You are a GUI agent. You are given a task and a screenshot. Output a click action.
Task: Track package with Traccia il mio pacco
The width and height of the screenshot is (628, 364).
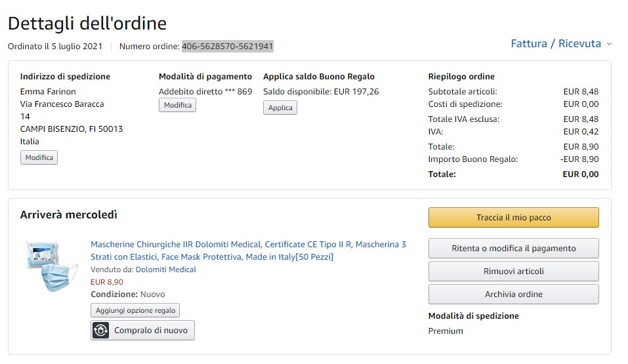pyautogui.click(x=513, y=217)
